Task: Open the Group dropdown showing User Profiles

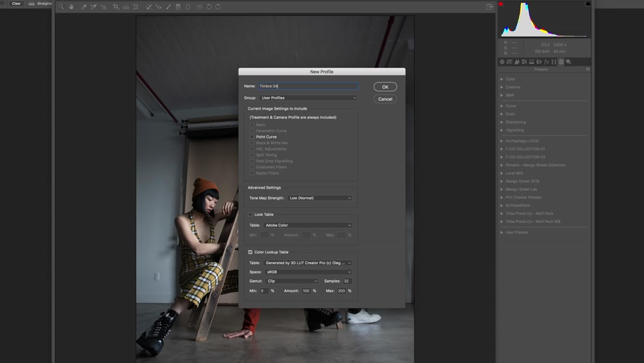Action: [308, 98]
